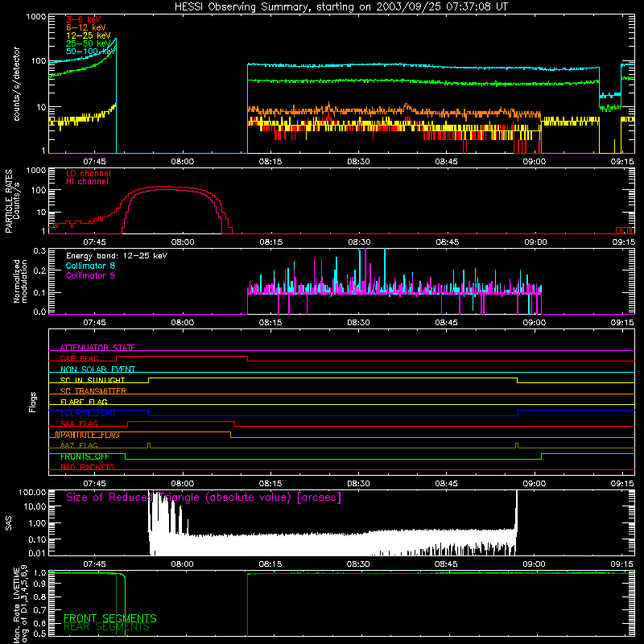Select the 'NON_SOLAR_EVENT' flag label
The height and width of the screenshot is (644, 644).
coord(97,369)
